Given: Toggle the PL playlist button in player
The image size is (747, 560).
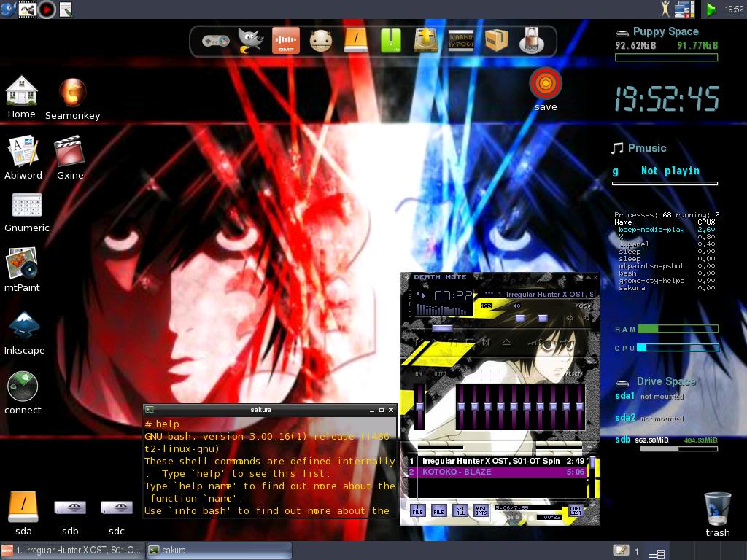Looking at the screenshot, I should (x=586, y=318).
